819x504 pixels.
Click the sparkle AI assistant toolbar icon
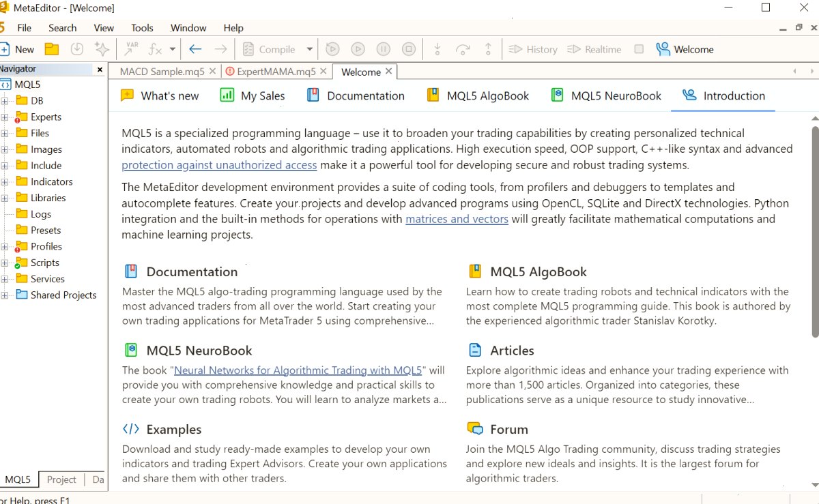coord(102,49)
